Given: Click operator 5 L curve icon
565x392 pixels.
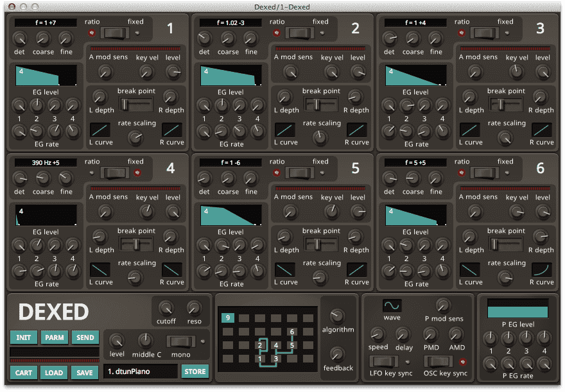Looking at the screenshot, I should point(285,270).
